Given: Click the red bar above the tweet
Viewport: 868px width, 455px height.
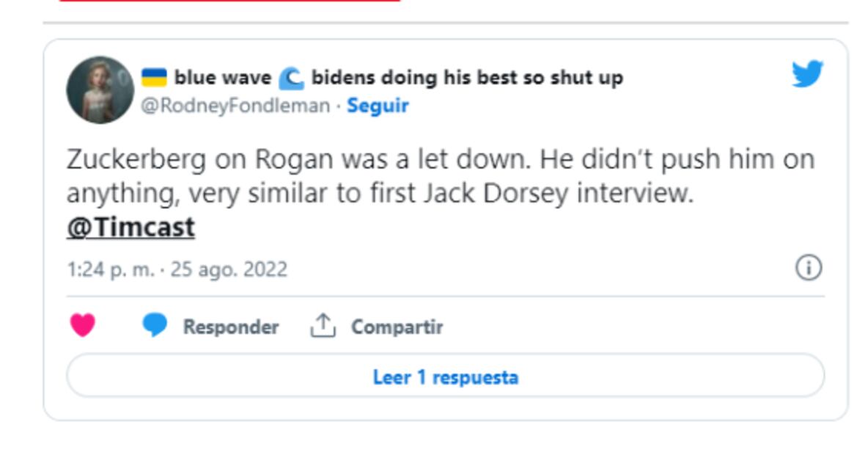Looking at the screenshot, I should (x=229, y=1).
